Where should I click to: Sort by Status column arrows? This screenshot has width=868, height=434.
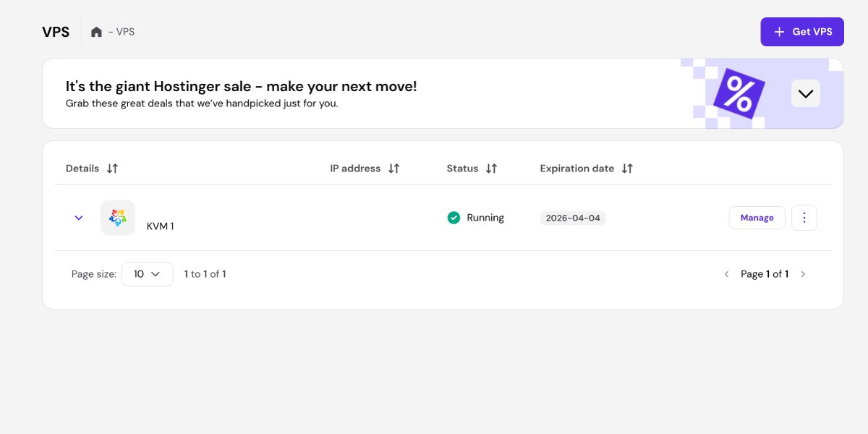pos(491,169)
